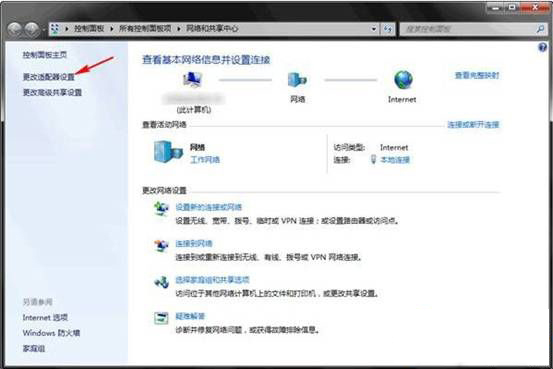Click the network icon in the network map
The width and height of the screenshot is (553, 369).
pyautogui.click(x=297, y=80)
